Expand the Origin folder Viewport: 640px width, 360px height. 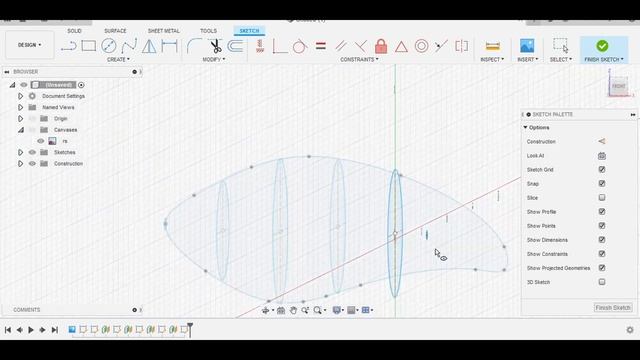point(20,118)
